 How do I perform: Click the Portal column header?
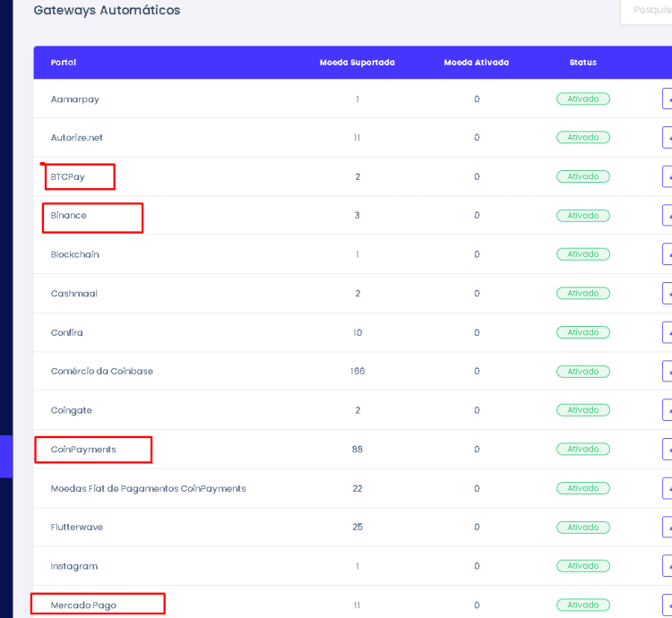pyautogui.click(x=64, y=63)
